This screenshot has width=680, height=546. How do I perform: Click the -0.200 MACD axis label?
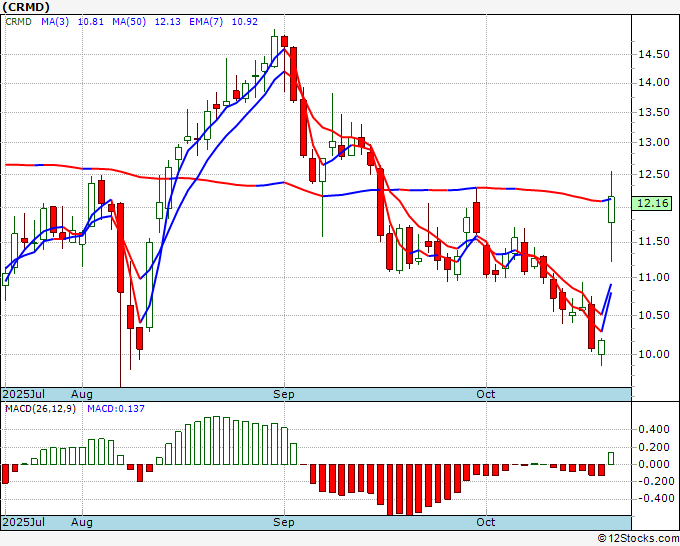click(654, 481)
